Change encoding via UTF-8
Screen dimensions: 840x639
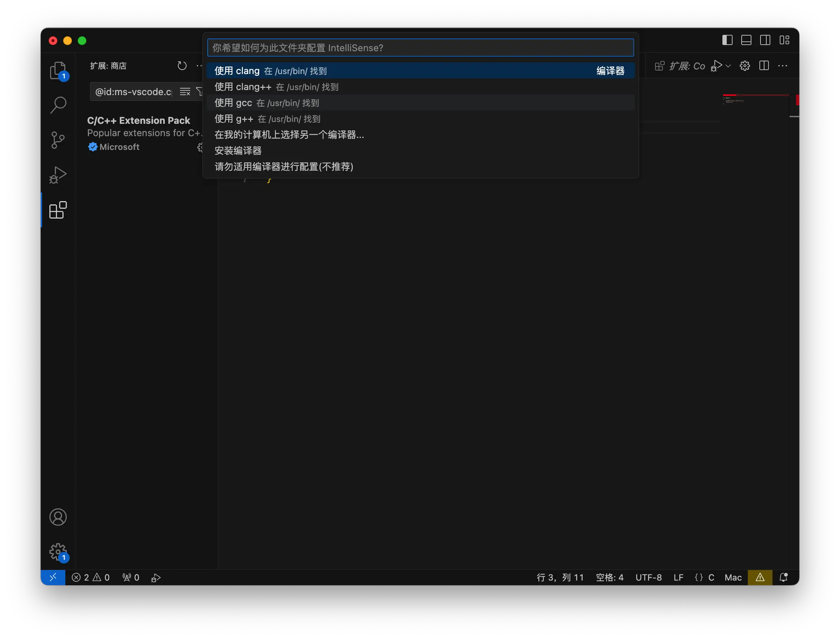648,577
